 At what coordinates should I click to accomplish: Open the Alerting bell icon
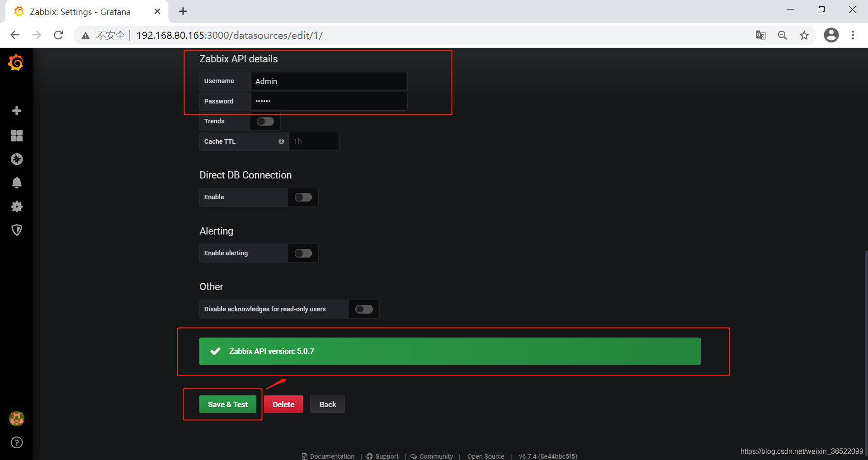[17, 183]
